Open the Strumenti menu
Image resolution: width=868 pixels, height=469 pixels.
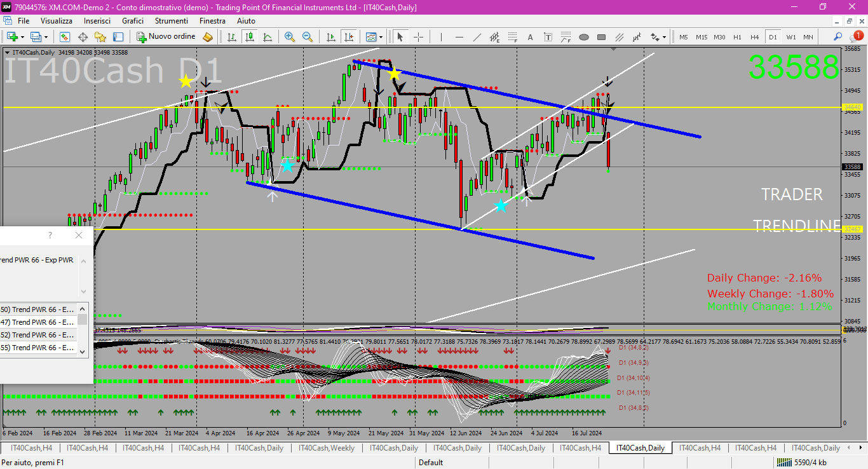tap(171, 21)
